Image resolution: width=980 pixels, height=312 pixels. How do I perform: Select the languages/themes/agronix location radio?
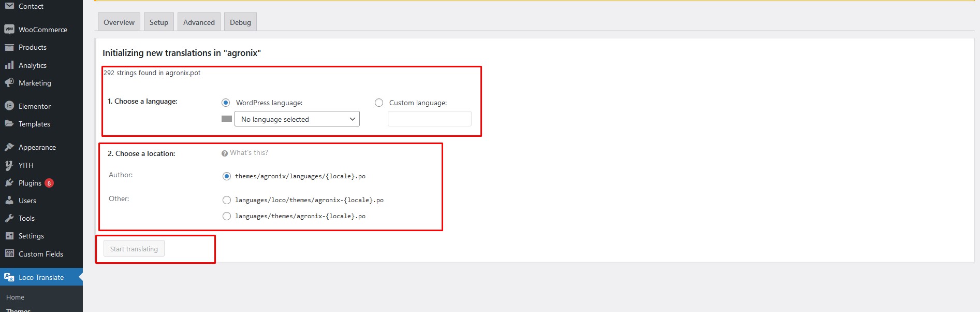[227, 216]
